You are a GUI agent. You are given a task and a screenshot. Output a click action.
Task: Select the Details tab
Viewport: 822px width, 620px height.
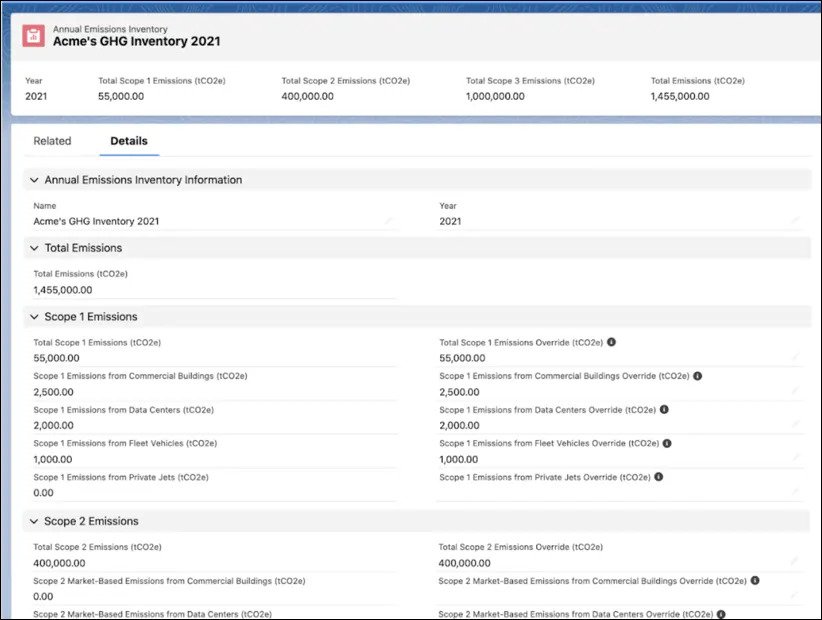(129, 141)
